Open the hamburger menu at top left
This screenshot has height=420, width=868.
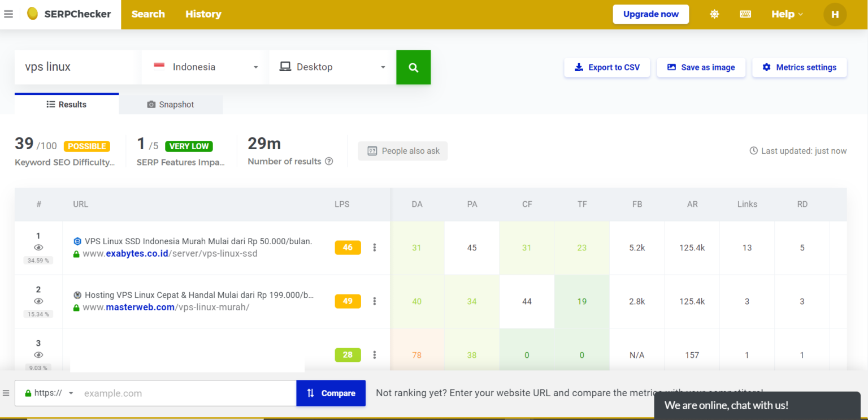(8, 14)
